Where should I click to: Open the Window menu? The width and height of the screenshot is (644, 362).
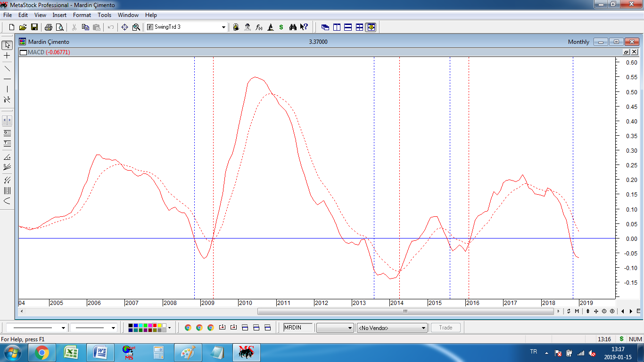click(128, 15)
